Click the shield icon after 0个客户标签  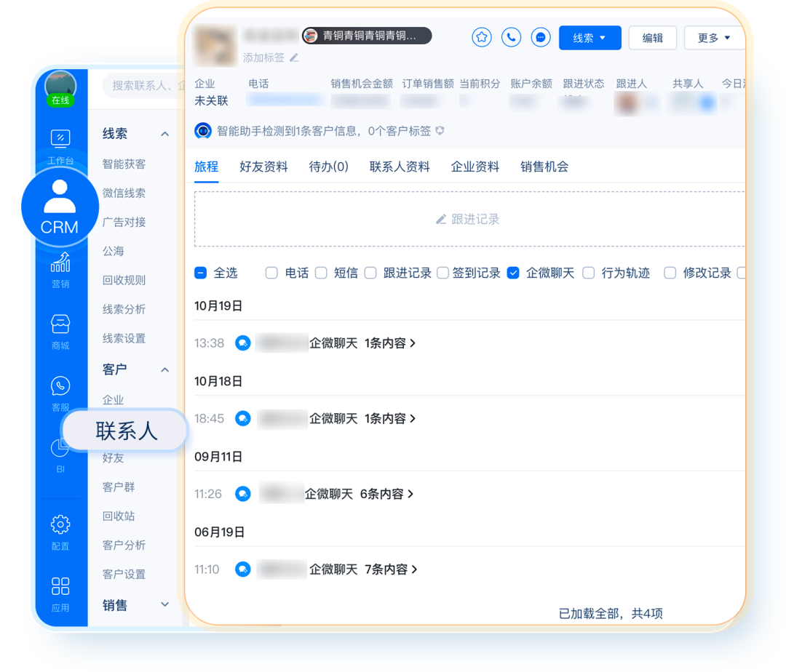point(440,131)
